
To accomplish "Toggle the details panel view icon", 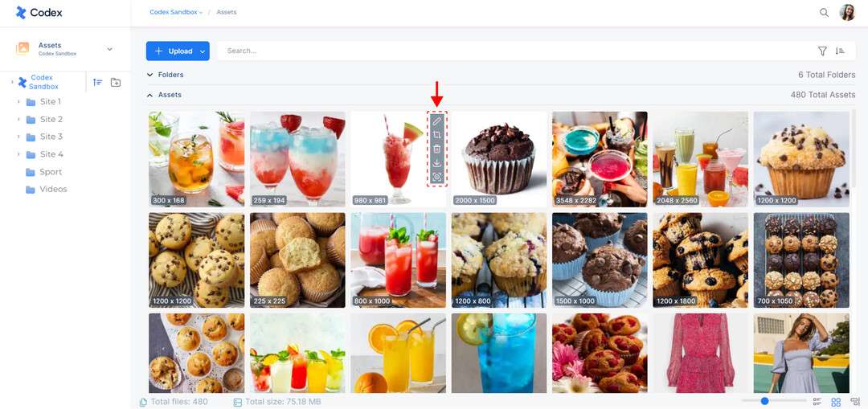I will tap(855, 402).
